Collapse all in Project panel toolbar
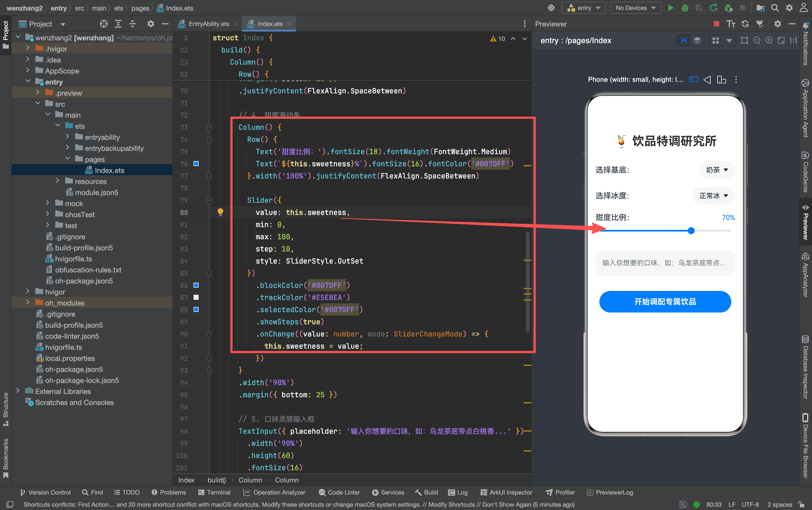The image size is (812, 510). click(133, 24)
